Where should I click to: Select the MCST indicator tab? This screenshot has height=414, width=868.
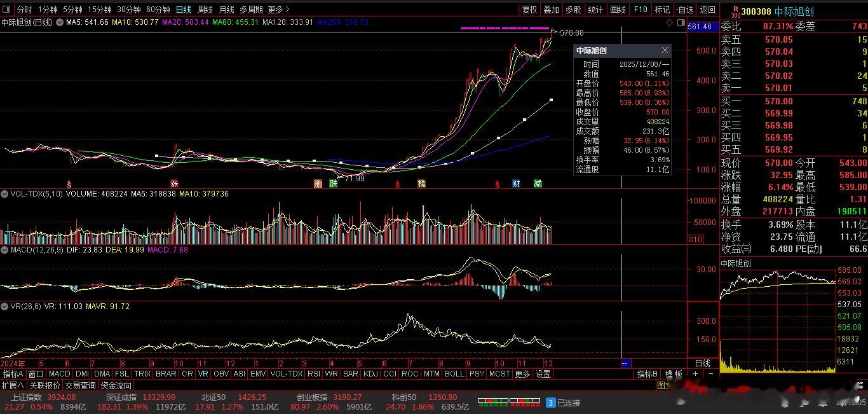[499, 374]
